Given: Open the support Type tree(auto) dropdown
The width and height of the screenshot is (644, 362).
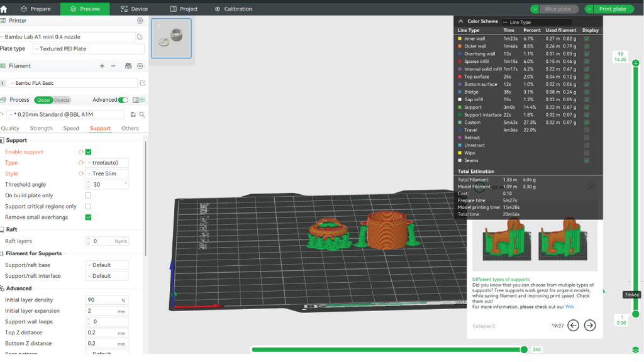Looking at the screenshot, I should click(x=107, y=163).
